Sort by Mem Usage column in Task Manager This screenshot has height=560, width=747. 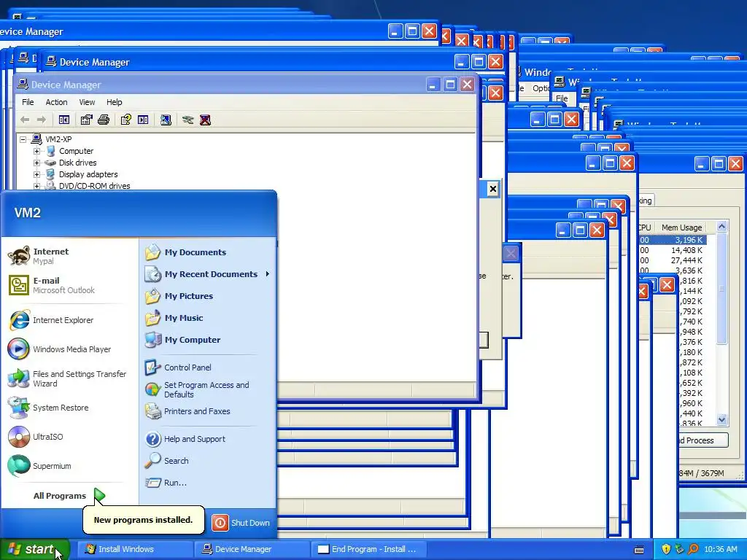tap(681, 227)
